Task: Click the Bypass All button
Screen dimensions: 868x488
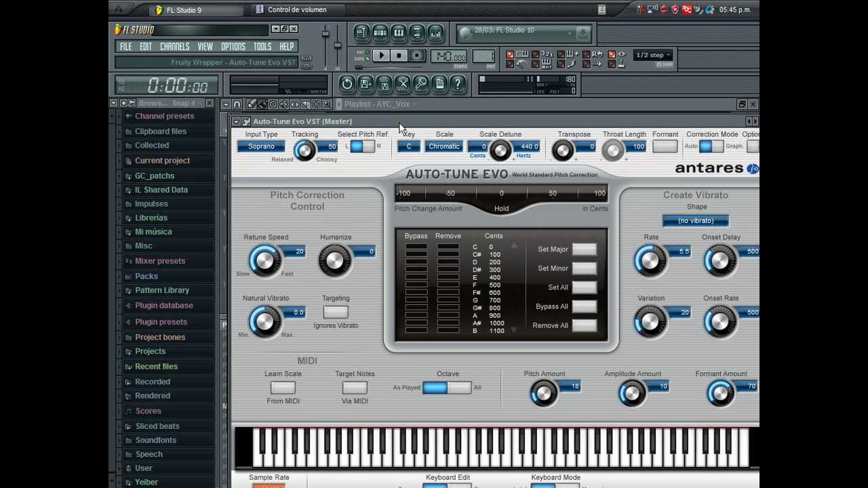Action: [x=585, y=306]
